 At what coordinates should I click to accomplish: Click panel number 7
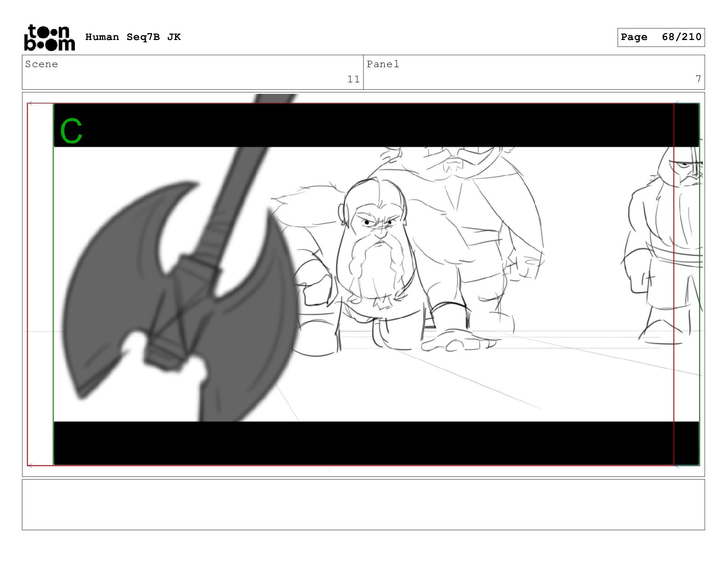[698, 79]
